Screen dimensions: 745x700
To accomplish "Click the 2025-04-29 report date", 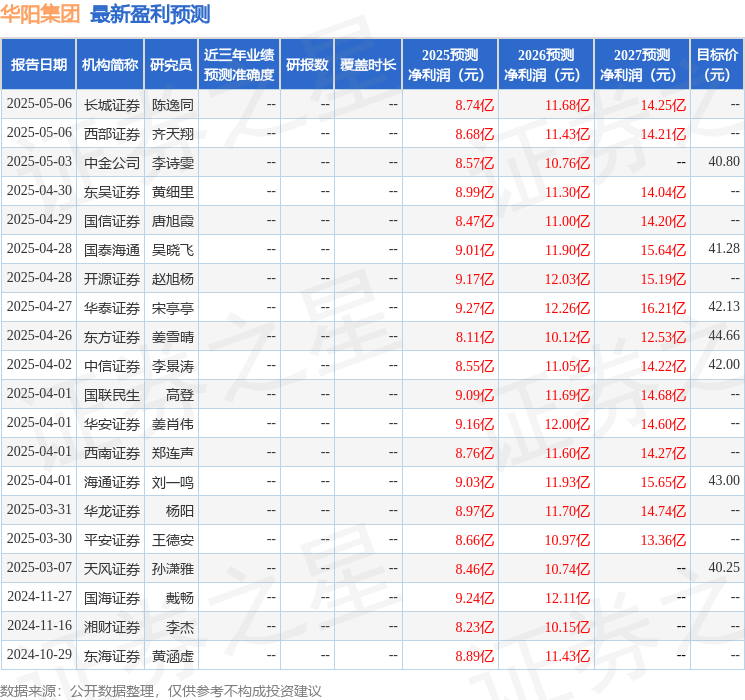I will pyautogui.click(x=39, y=220).
